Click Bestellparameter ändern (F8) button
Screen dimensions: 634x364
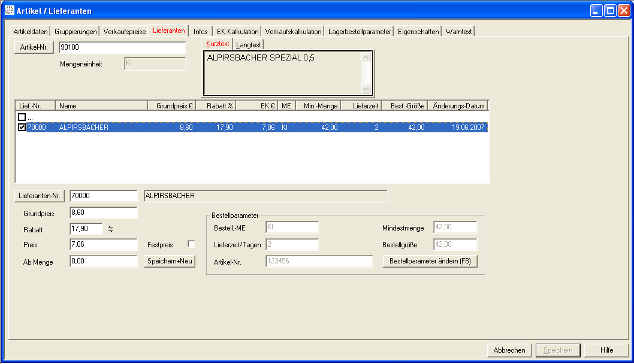tap(430, 262)
